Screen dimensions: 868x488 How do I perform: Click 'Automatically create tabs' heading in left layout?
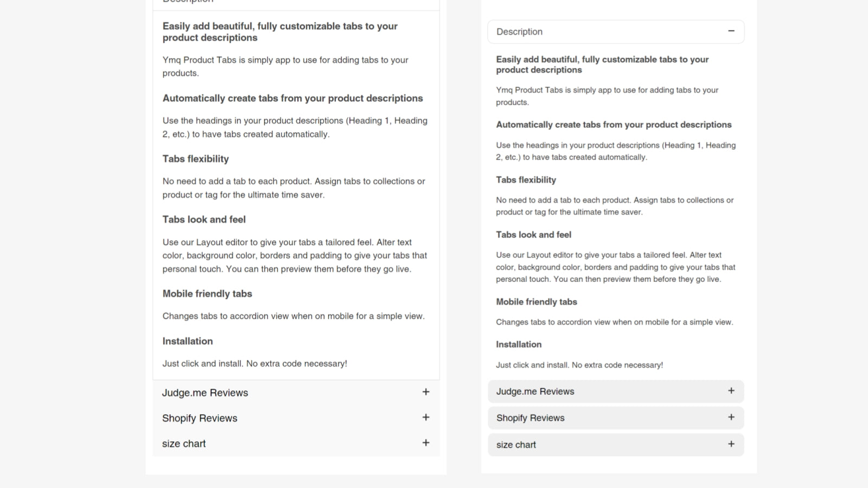(292, 98)
